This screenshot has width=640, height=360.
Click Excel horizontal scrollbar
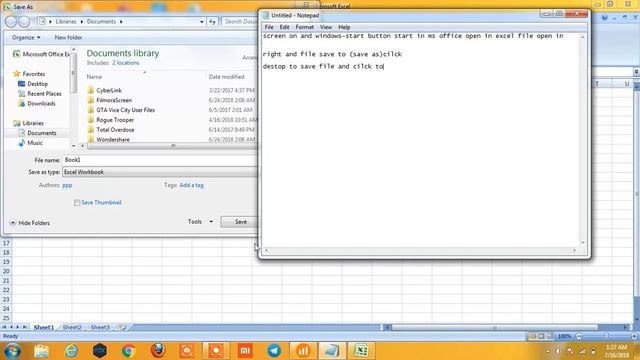494,327
